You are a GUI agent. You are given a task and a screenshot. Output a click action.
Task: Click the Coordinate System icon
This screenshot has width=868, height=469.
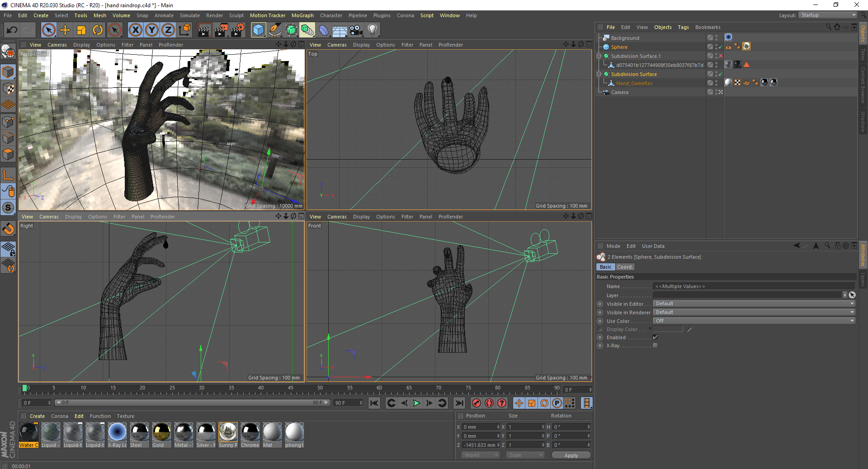185,30
